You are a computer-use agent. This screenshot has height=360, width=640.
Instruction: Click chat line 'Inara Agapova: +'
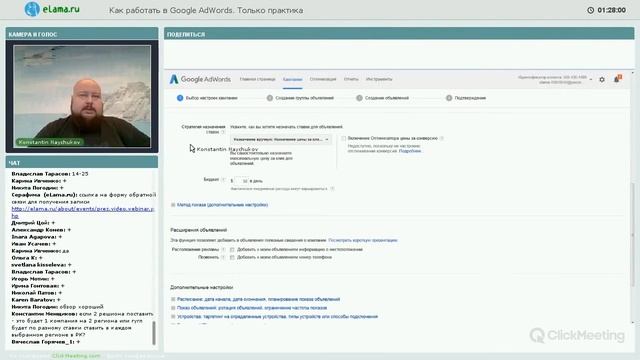point(37,237)
